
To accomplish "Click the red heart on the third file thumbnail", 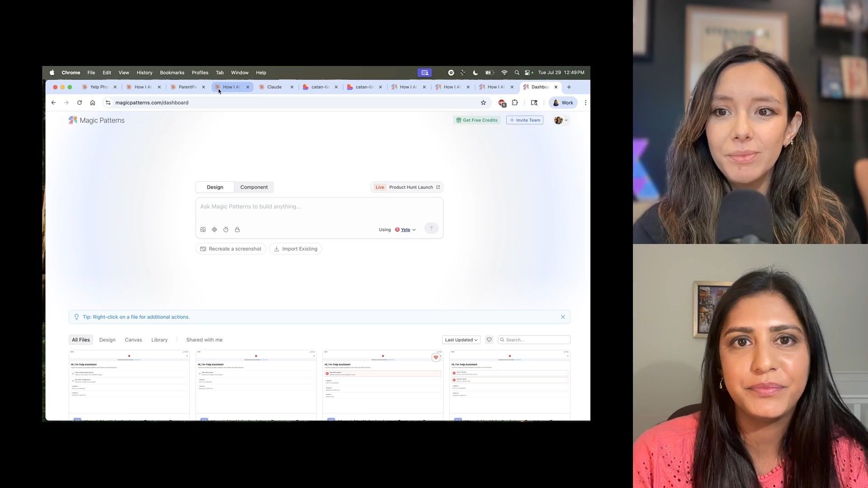I will [436, 357].
